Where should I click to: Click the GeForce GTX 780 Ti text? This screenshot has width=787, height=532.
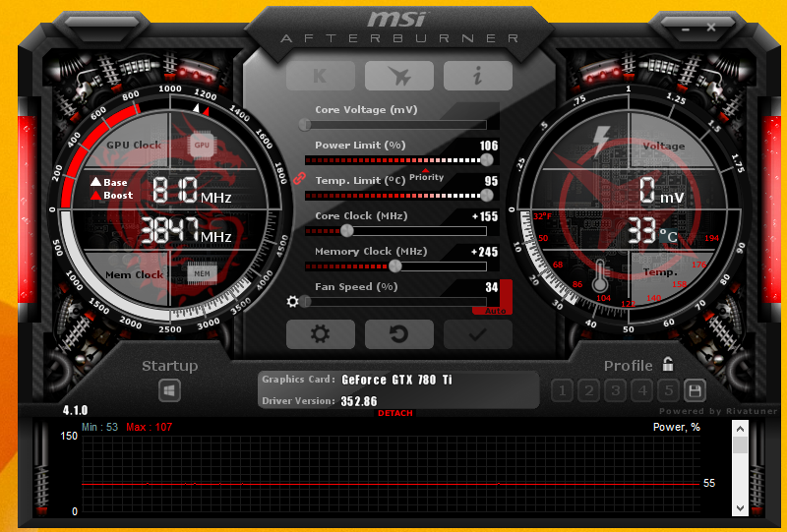coord(396,380)
